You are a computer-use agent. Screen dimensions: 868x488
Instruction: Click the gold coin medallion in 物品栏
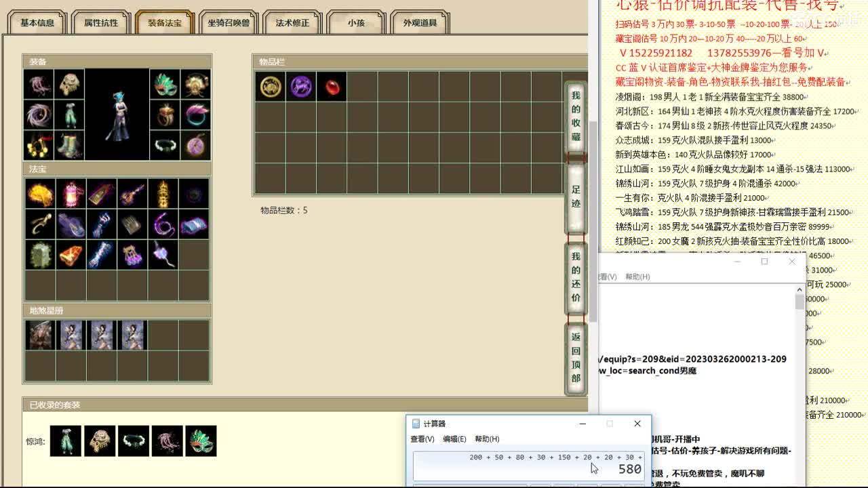pyautogui.click(x=270, y=86)
